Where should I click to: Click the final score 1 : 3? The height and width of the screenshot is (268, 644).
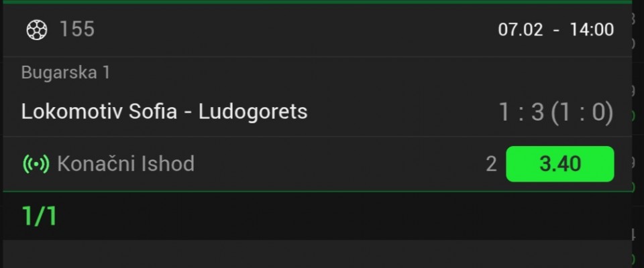(x=521, y=112)
